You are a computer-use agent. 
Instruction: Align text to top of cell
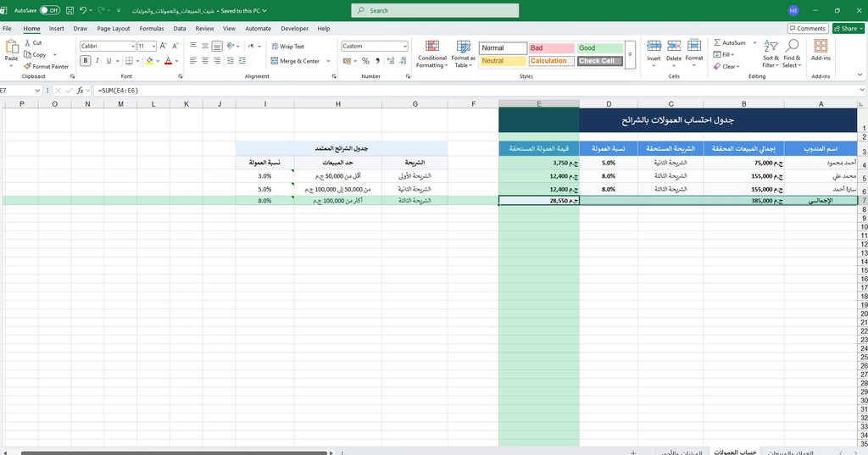193,46
